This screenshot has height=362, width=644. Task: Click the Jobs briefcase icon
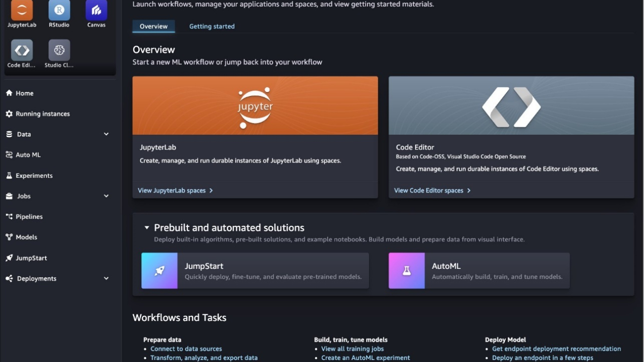[x=9, y=196]
